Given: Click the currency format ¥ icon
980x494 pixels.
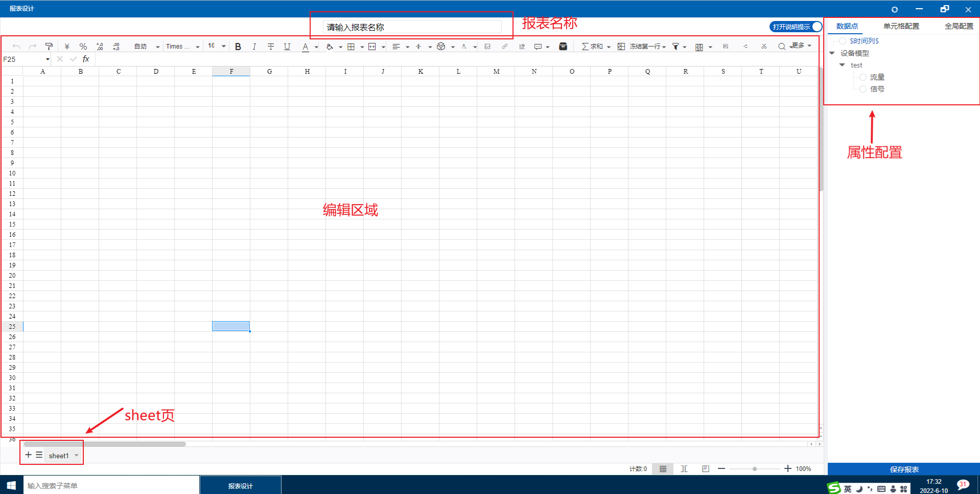Looking at the screenshot, I should 67,47.
